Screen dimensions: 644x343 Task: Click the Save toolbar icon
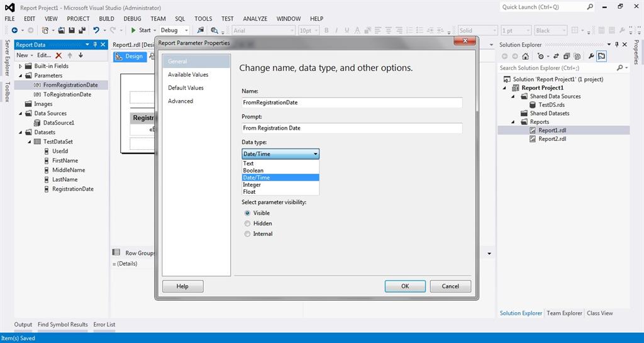pyautogui.click(x=72, y=30)
